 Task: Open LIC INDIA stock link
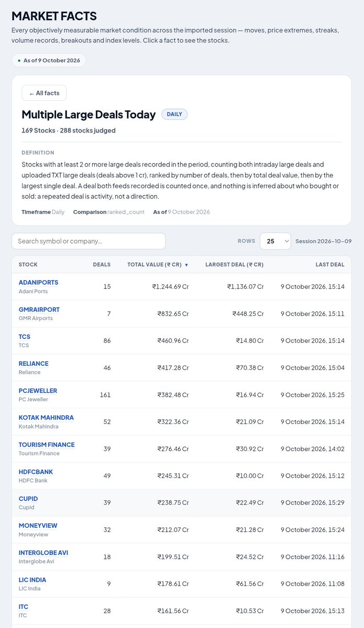tap(32, 580)
